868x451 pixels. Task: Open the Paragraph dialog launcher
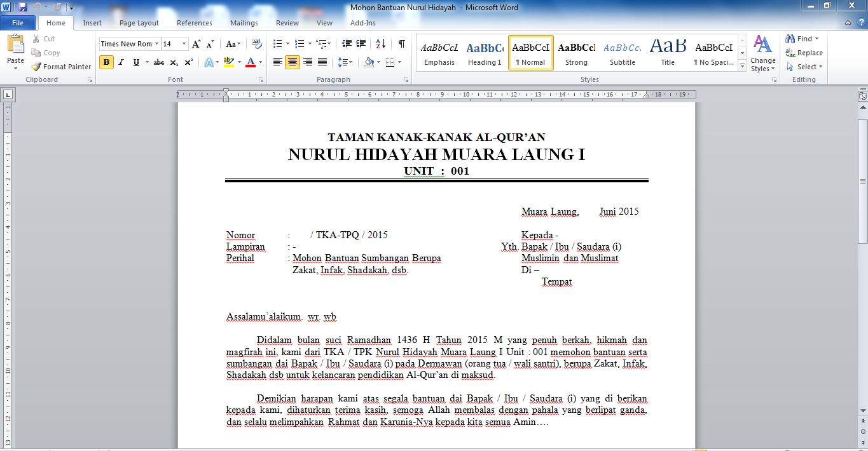pyautogui.click(x=406, y=80)
